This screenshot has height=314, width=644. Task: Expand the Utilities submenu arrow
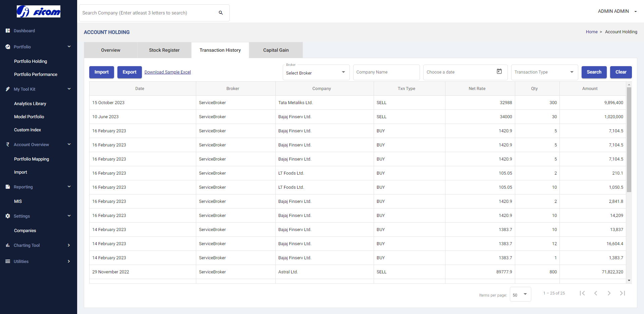click(69, 261)
